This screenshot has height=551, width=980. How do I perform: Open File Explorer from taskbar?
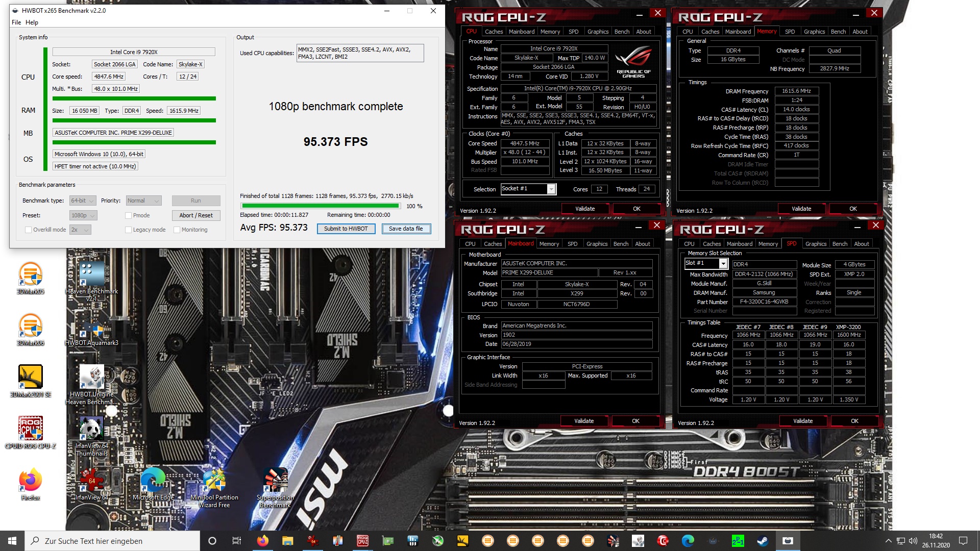tap(287, 541)
